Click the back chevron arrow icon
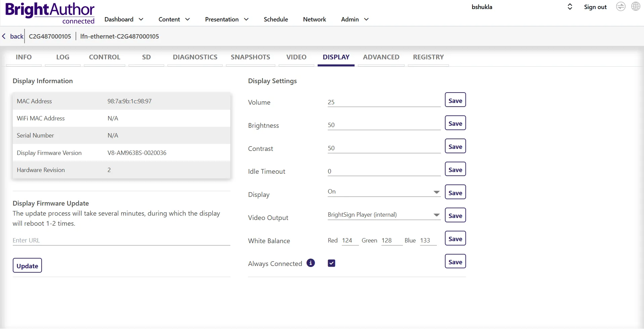Image resolution: width=644 pixels, height=329 pixels. click(x=4, y=36)
